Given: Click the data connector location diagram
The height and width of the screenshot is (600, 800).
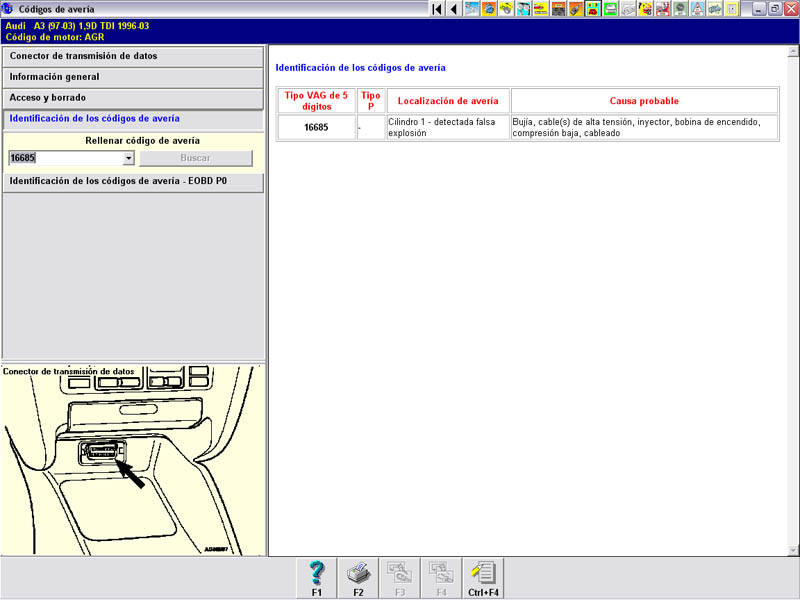Looking at the screenshot, I should pos(133,460).
